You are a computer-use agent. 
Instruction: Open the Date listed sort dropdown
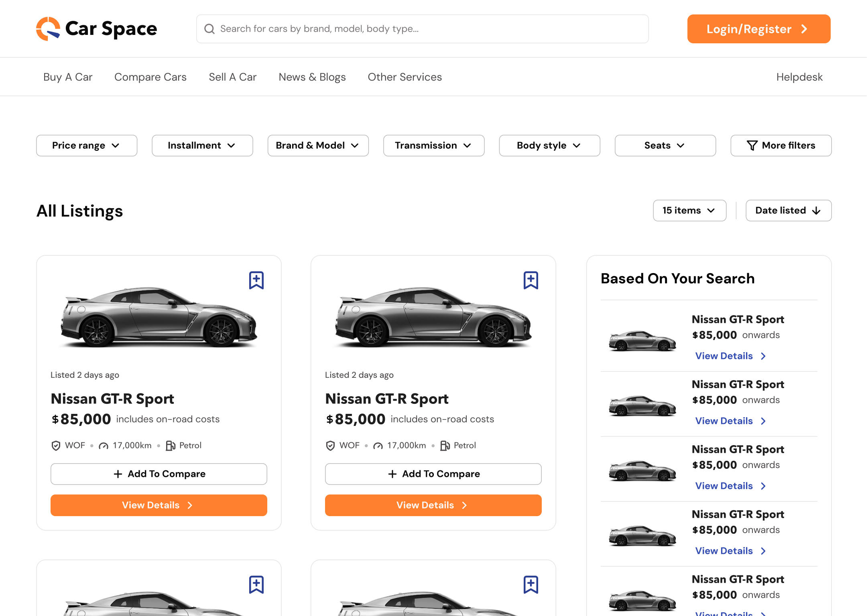[789, 211]
